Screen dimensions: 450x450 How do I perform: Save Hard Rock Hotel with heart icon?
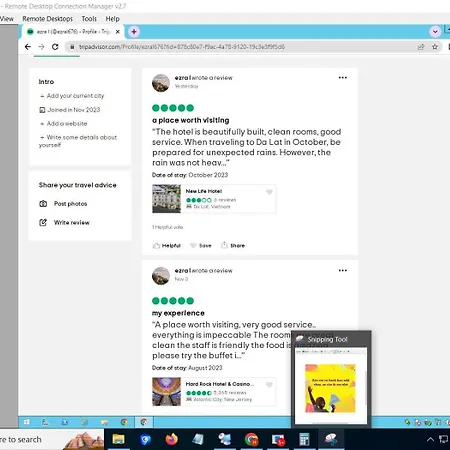(x=269, y=385)
